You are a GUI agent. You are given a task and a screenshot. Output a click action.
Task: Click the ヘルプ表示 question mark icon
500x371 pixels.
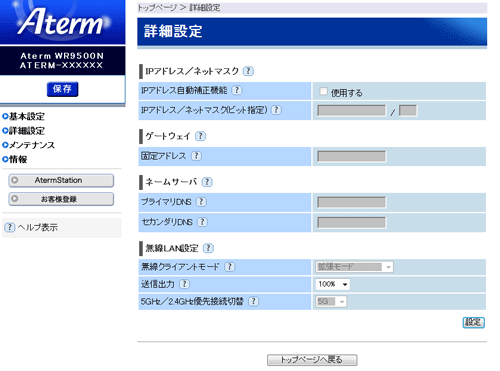(x=10, y=227)
